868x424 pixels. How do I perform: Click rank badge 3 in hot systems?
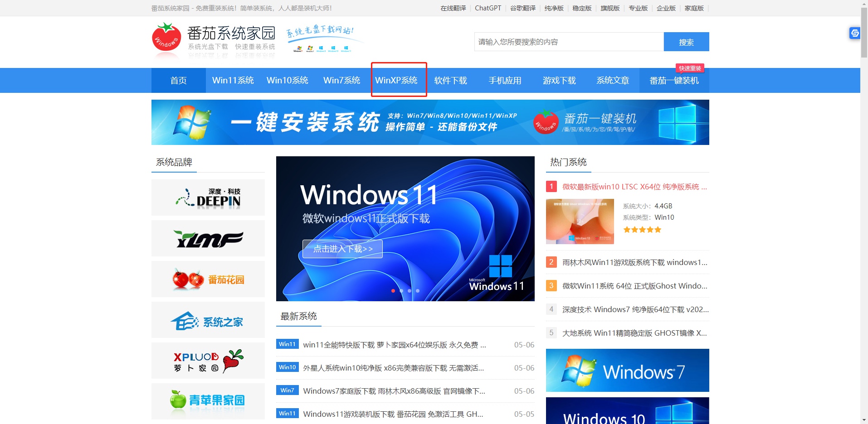pyautogui.click(x=551, y=285)
